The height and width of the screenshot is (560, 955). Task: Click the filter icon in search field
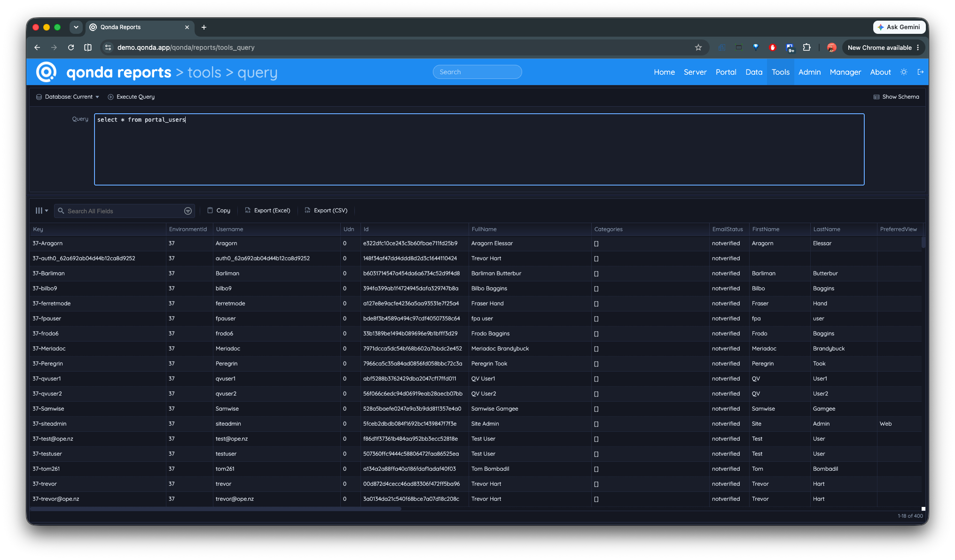(188, 211)
